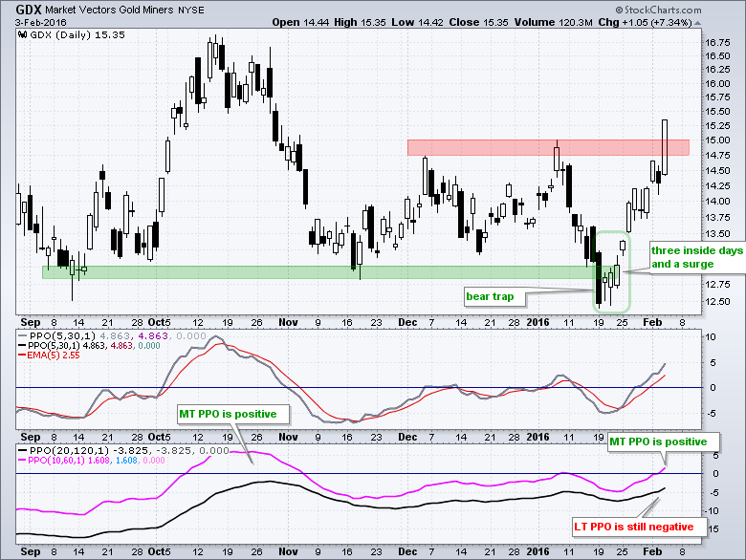746x560 pixels.
Task: Click the Sep label on the bottom date axis
Action: click(x=31, y=551)
